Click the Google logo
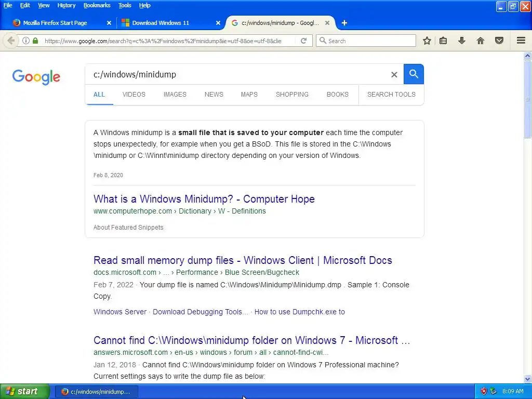 36,77
